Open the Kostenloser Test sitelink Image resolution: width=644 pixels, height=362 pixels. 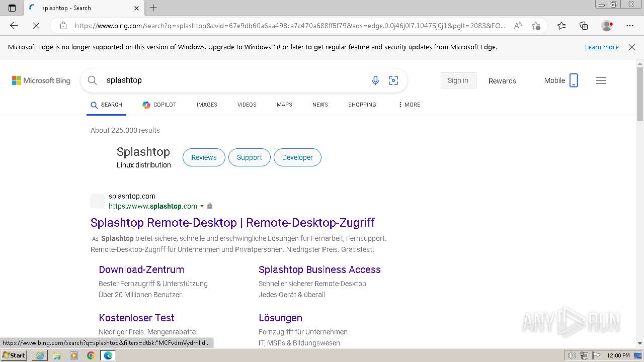(x=136, y=318)
